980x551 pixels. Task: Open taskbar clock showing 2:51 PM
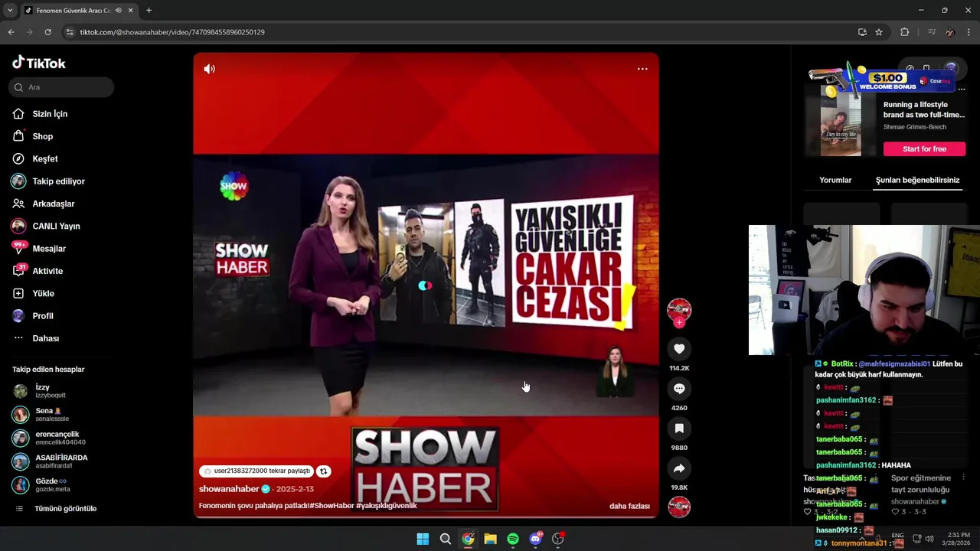[959, 539]
